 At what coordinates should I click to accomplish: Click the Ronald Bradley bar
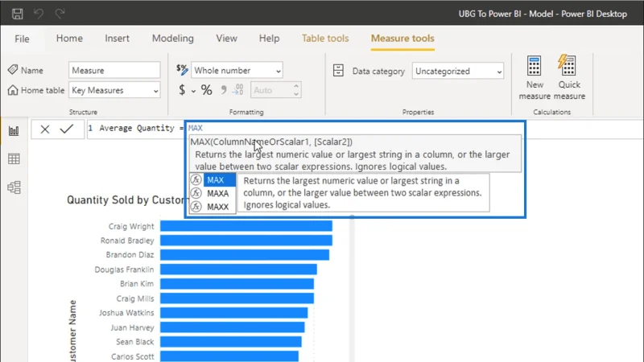(x=246, y=241)
